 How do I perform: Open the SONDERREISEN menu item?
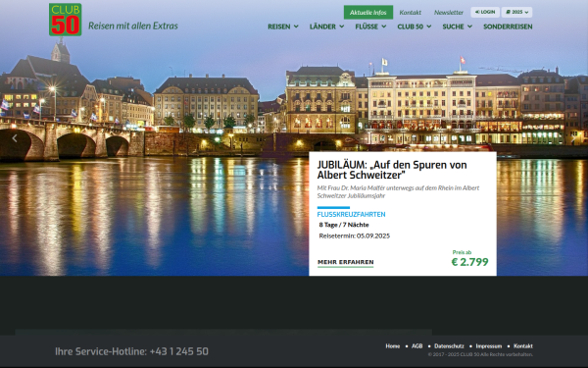point(508,26)
